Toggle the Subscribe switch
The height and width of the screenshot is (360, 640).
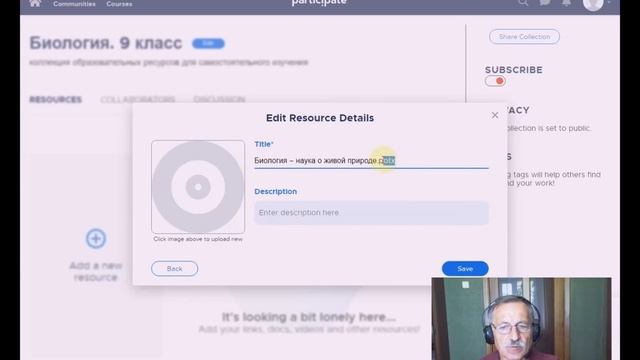point(495,81)
